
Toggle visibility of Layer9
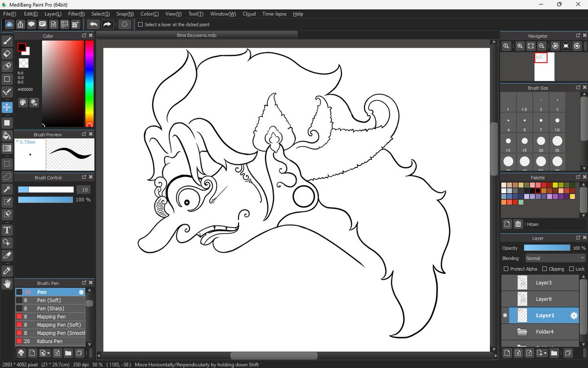(x=505, y=299)
